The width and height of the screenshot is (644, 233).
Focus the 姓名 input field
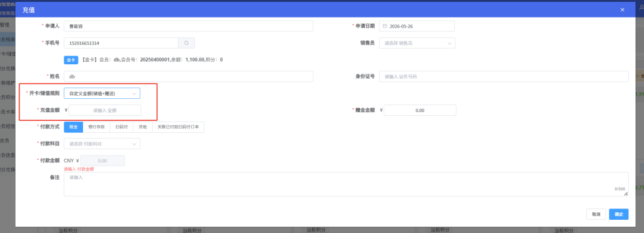pyautogui.click(x=189, y=76)
